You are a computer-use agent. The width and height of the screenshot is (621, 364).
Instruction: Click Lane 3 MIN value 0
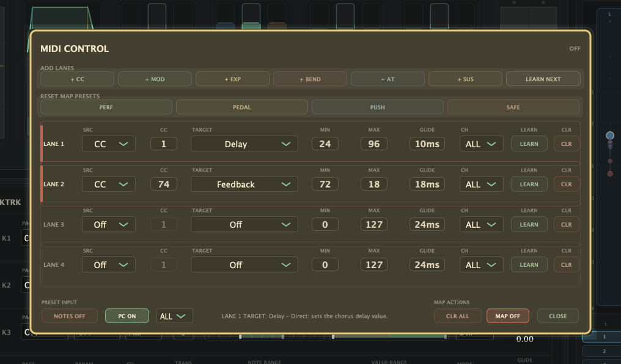click(325, 224)
